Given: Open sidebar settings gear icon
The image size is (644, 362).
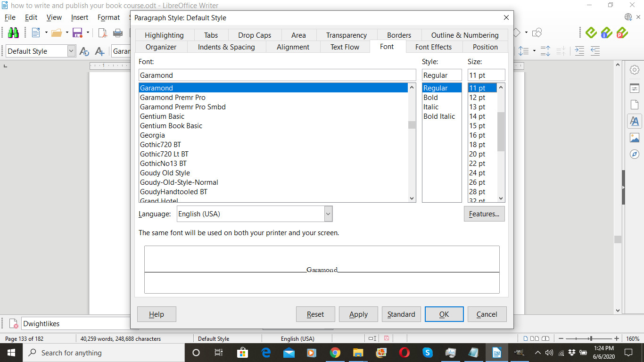Looking at the screenshot, I should (635, 70).
